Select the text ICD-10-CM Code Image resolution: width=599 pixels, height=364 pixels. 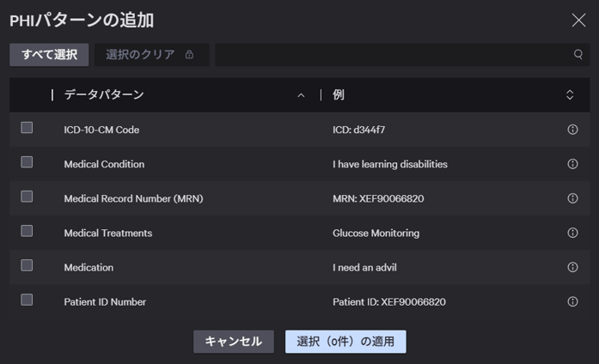click(x=101, y=130)
